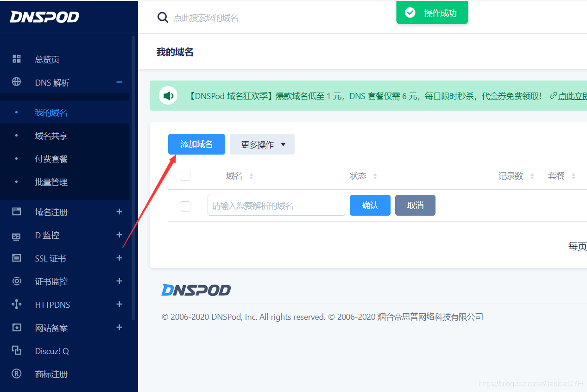Open the 点此立即 link in banner
The image size is (587, 392).
572,96
